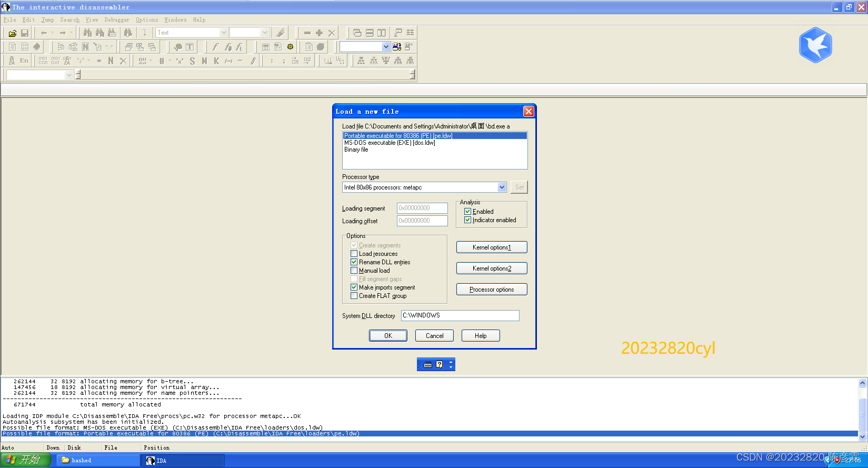Click the Create segments checkbox
868x468 pixels.
coord(354,245)
